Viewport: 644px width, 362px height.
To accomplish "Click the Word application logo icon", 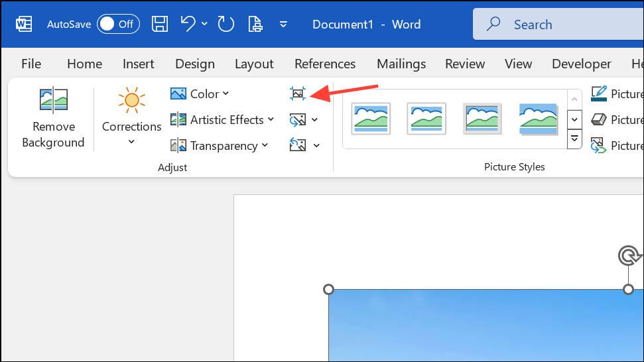I will [x=24, y=25].
